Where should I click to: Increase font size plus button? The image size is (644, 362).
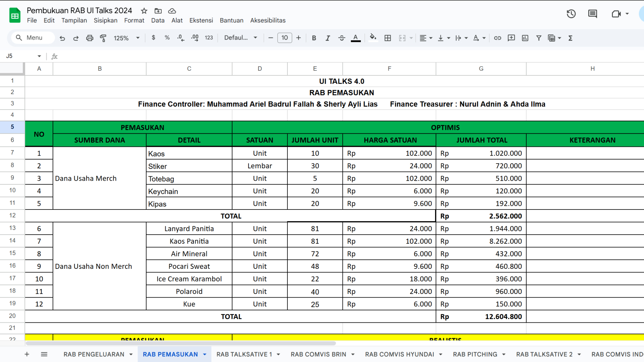point(299,38)
